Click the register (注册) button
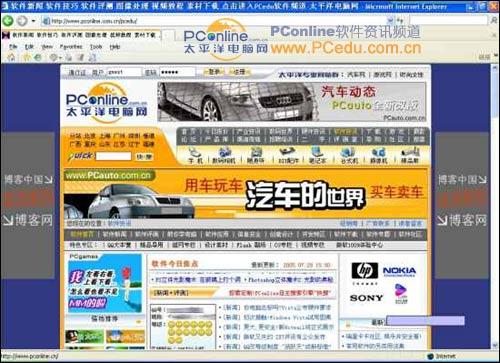Image resolution: width=500 pixels, height=363 pixels. [240, 72]
